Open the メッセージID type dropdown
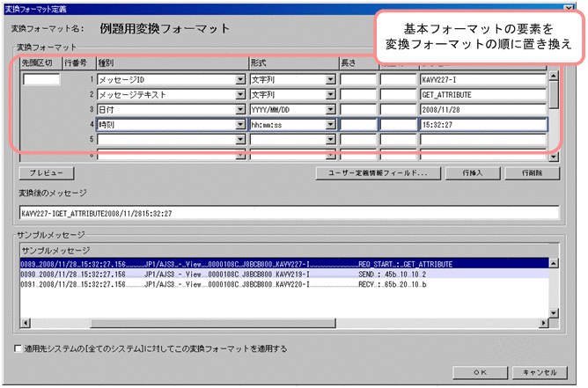Screen dimensions: 588x388 [240, 79]
